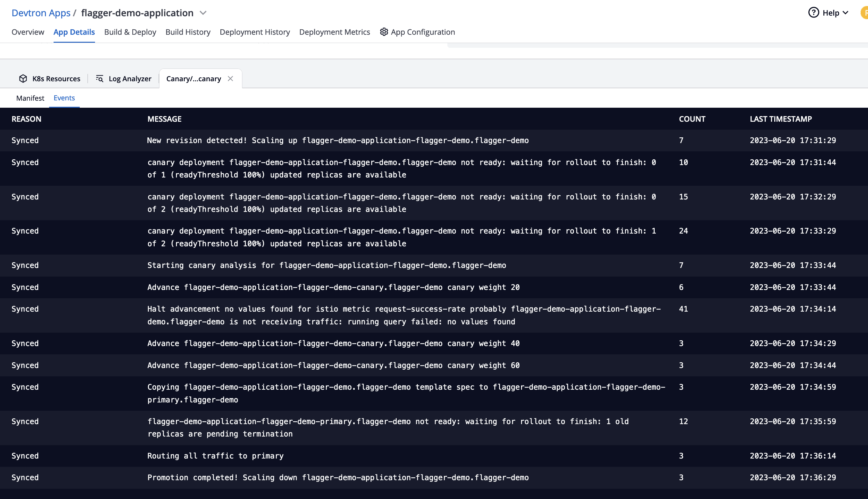
Task: Click the LAST TIMESTAMP column header
Action: [781, 119]
